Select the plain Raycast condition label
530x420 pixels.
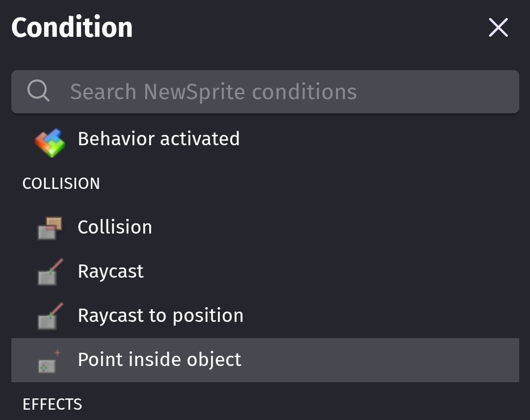110,271
